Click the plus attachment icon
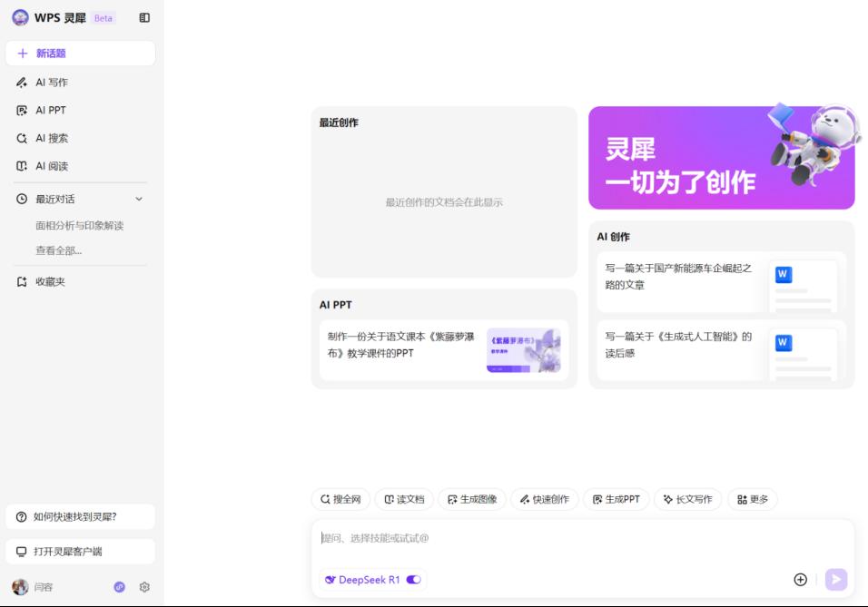This screenshot has height=607, width=868. tap(801, 580)
